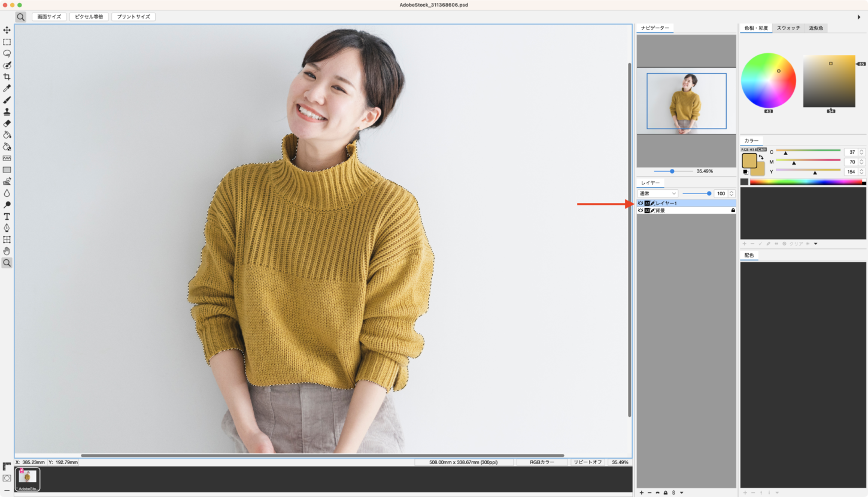868x497 pixels.
Task: Select the Crop tool
Action: [7, 77]
